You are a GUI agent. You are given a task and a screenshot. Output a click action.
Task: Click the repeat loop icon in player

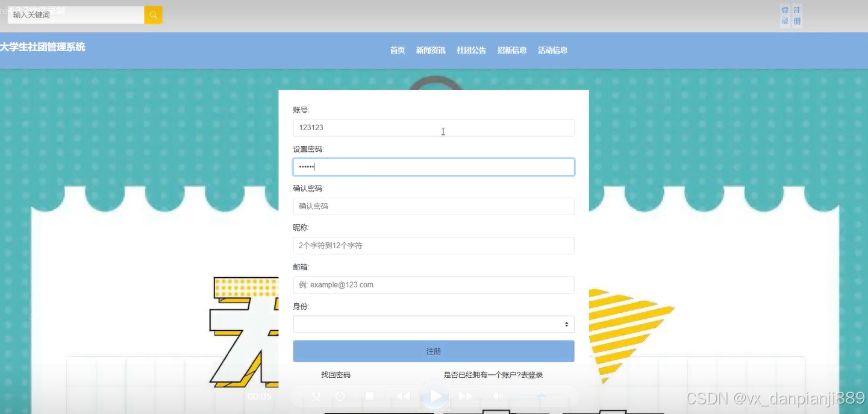[340, 396]
